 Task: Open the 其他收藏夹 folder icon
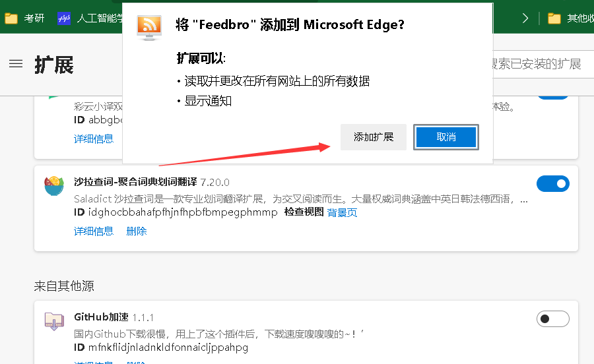(554, 18)
